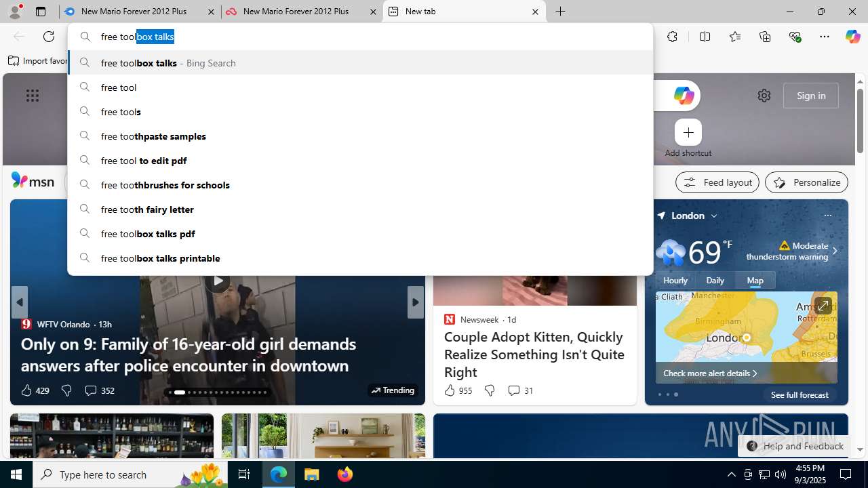Dislike the WFTV Orlando story
868x488 pixels.
[66, 390]
